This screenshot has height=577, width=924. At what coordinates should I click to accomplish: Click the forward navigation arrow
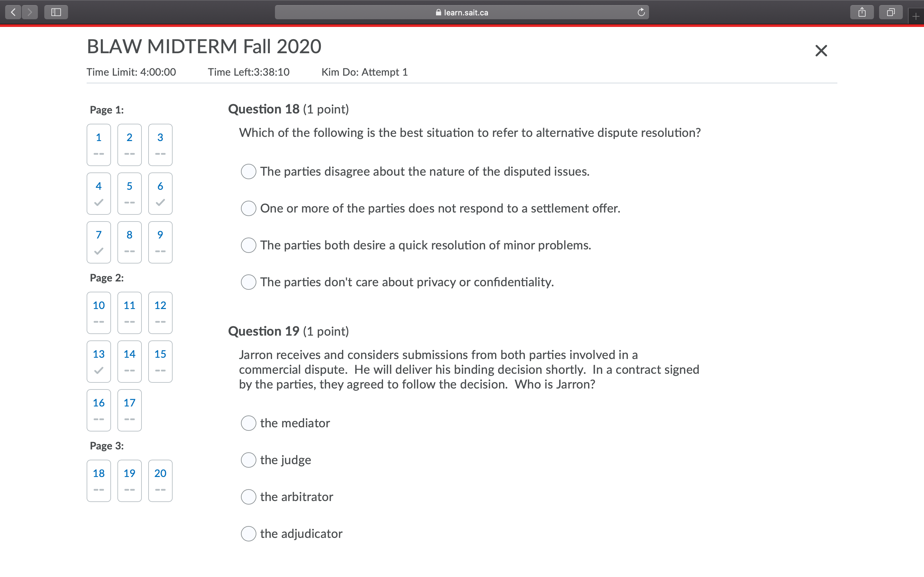coord(30,12)
